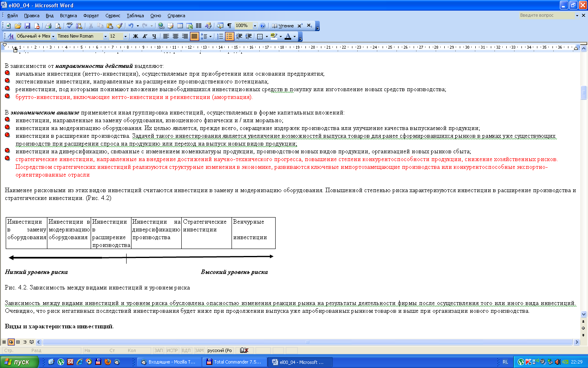The height and width of the screenshot is (368, 588).
Task: Open the Правка menu
Action: (x=31, y=16)
